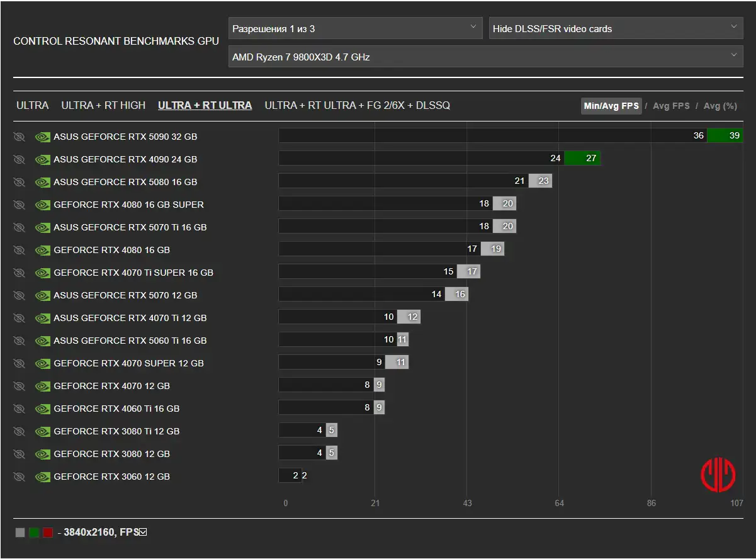Toggle eye icon for RTX 3080 12 GB
This screenshot has height=559, width=756.
point(19,454)
